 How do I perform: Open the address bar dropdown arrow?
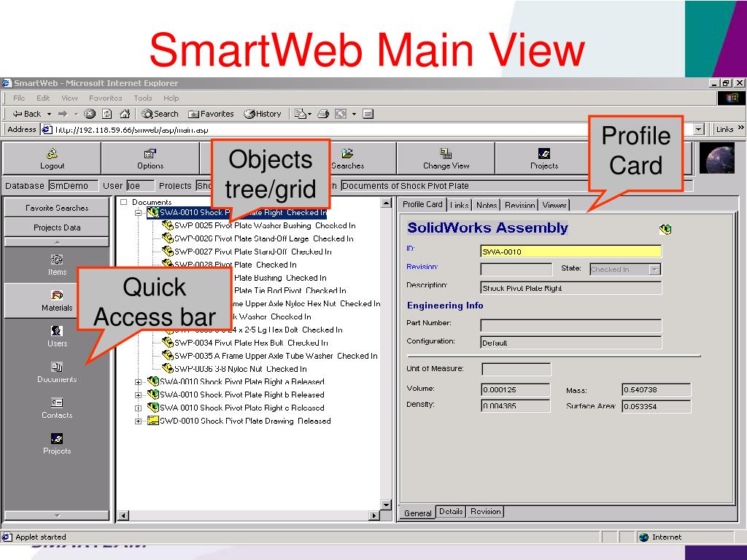click(698, 130)
